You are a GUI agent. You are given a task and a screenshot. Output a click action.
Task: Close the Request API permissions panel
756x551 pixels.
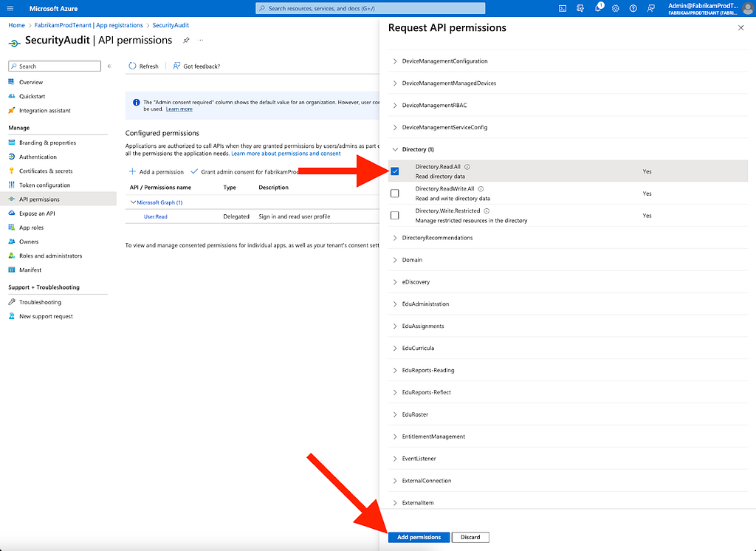coord(741,28)
